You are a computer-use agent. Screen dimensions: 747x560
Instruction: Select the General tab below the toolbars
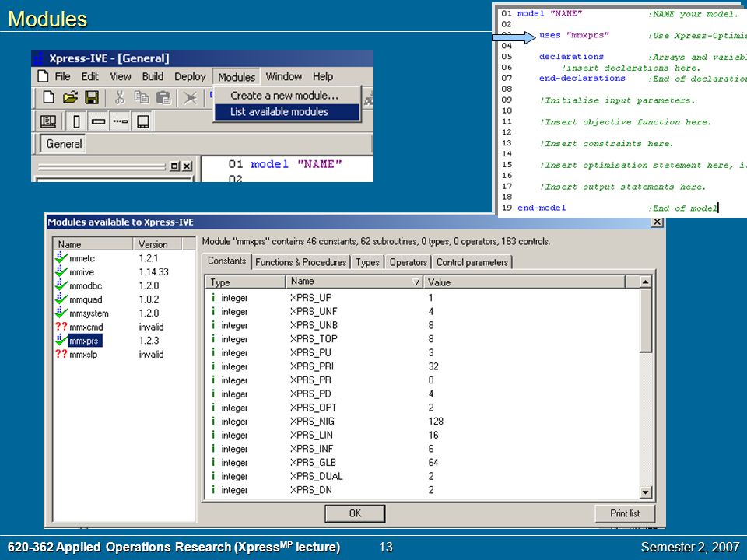pyautogui.click(x=64, y=144)
